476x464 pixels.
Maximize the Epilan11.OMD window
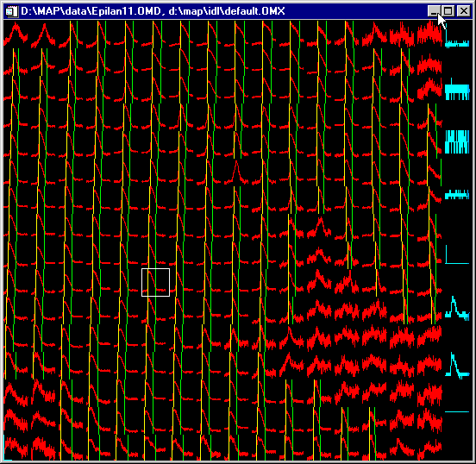[448, 11]
